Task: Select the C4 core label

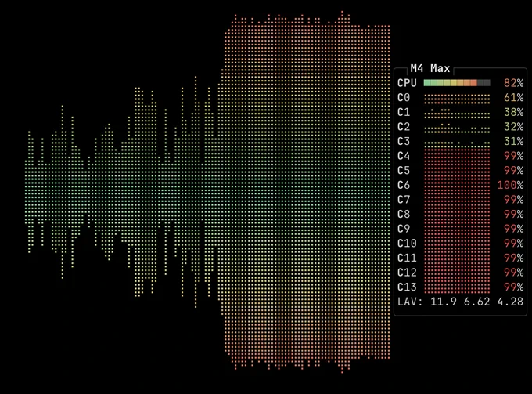Action: click(x=404, y=156)
